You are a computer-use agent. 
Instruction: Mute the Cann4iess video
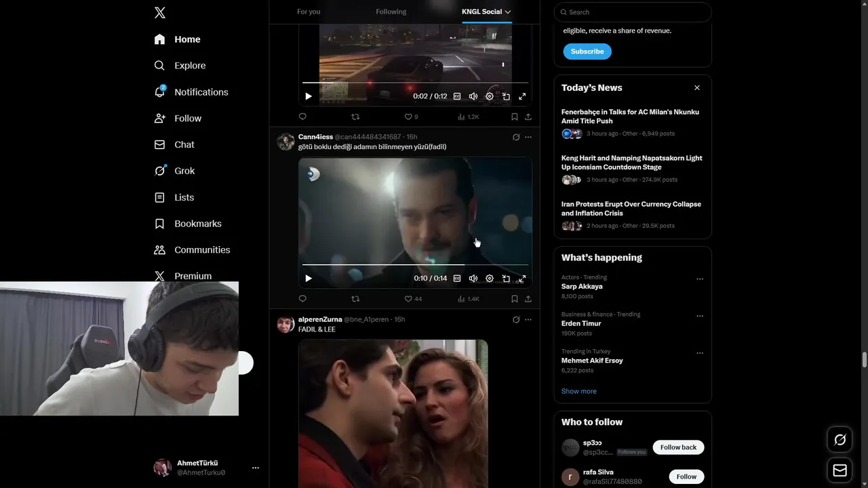coord(473,279)
